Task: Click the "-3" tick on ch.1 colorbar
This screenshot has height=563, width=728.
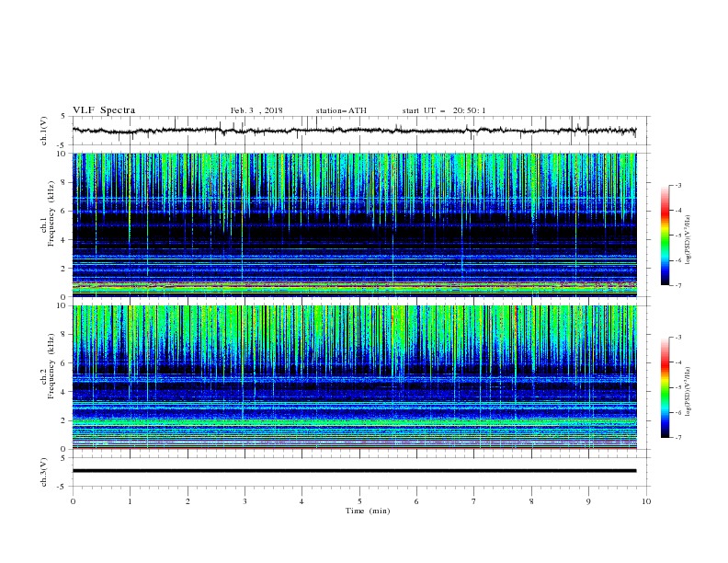Action: [678, 185]
